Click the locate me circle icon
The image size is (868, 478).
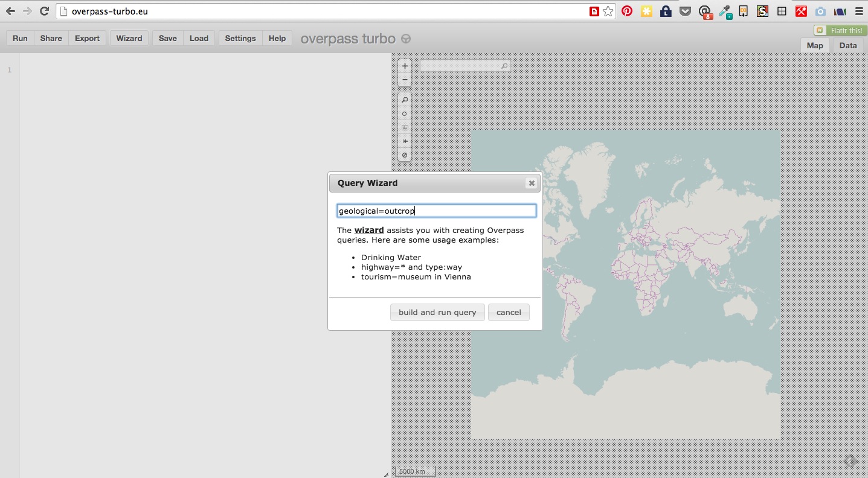pos(405,114)
